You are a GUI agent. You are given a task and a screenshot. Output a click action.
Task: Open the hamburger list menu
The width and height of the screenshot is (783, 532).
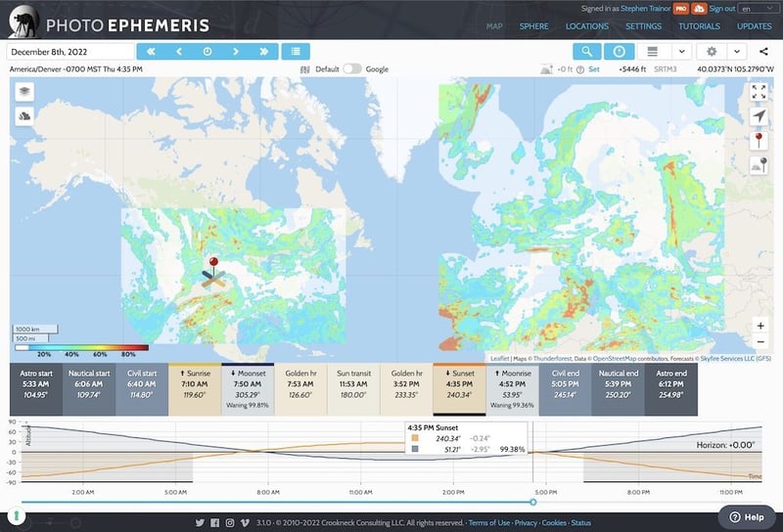pyautogui.click(x=652, y=52)
